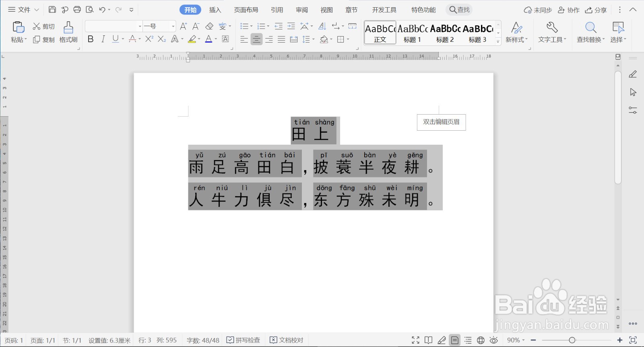
Task: Click the character border icon
Action: [x=225, y=39]
